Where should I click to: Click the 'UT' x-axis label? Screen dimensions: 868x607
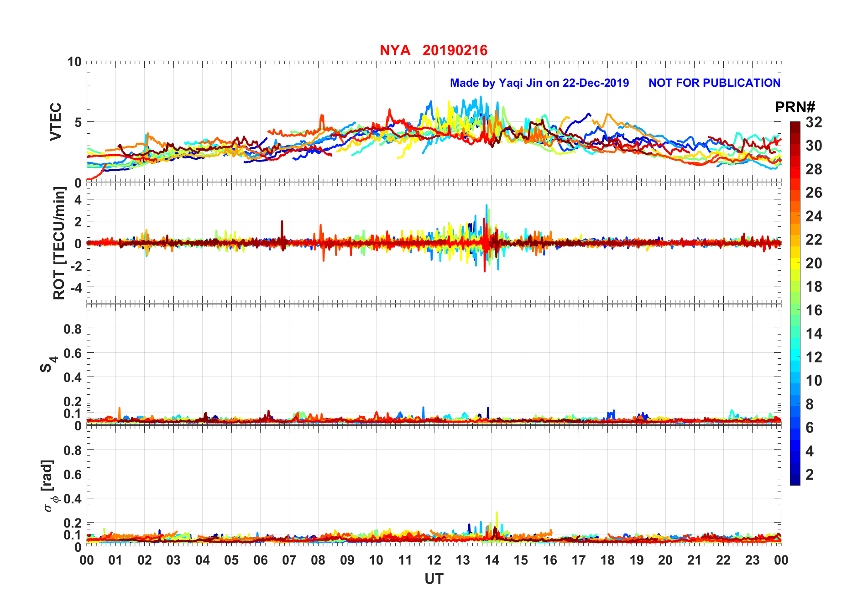[434, 579]
